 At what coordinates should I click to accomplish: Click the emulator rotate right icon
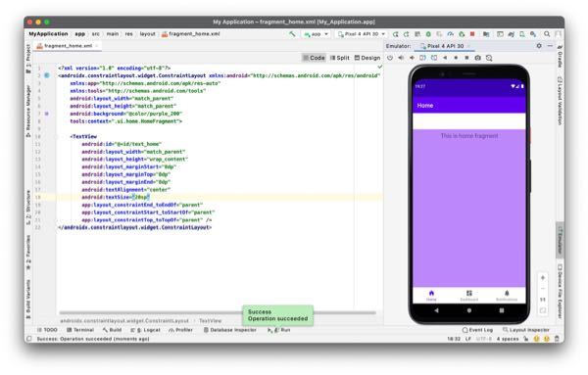pos(434,58)
